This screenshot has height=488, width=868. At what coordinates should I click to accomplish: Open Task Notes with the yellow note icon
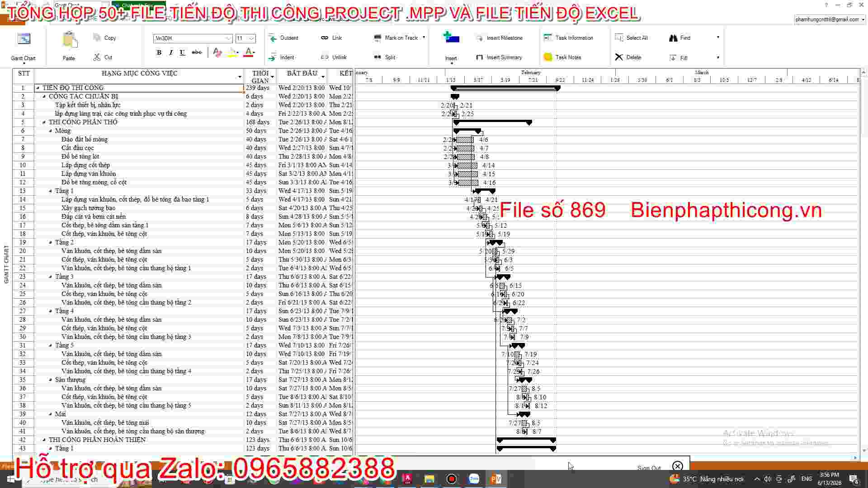click(548, 57)
